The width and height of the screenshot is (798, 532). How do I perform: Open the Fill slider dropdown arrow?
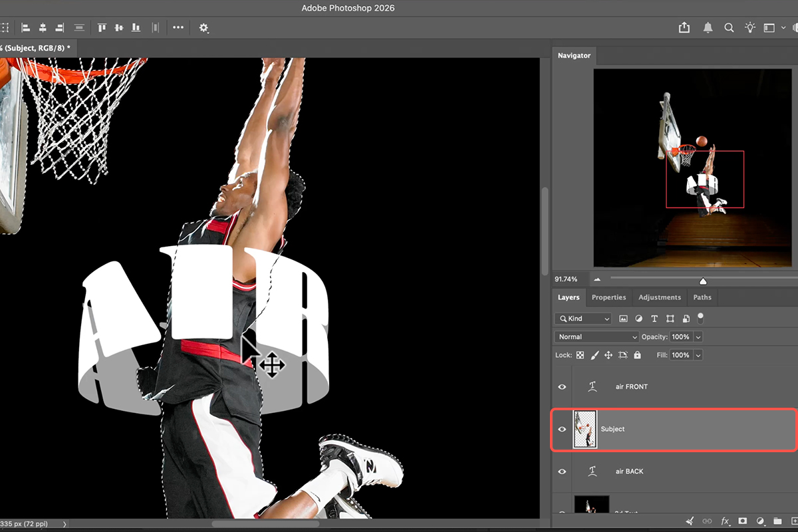point(698,355)
